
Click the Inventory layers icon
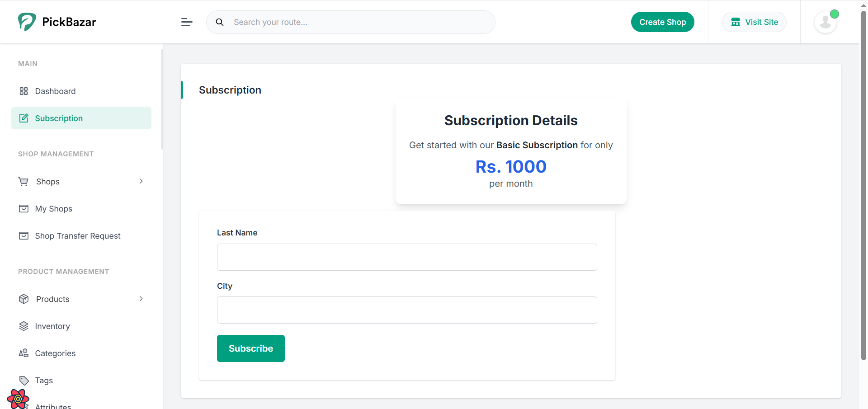click(24, 326)
